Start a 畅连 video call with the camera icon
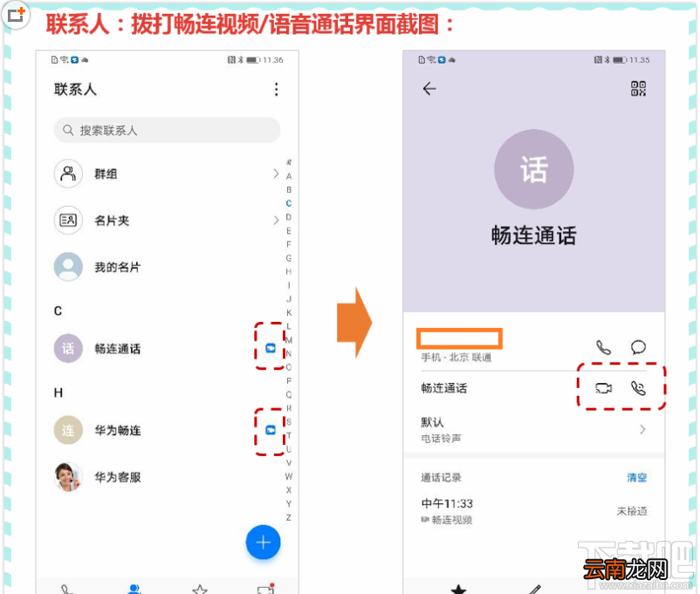The image size is (700, 594). 604,388
